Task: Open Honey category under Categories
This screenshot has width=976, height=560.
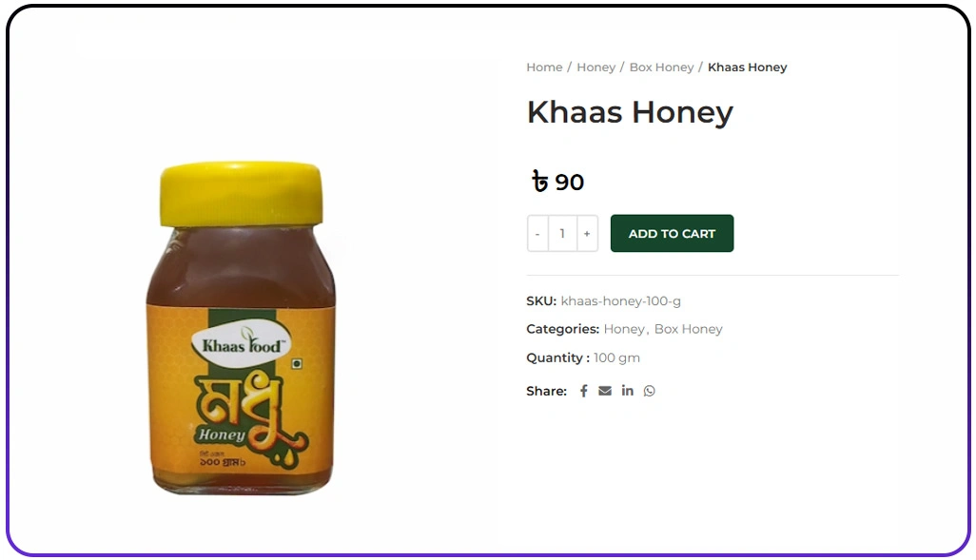Action: tap(624, 329)
